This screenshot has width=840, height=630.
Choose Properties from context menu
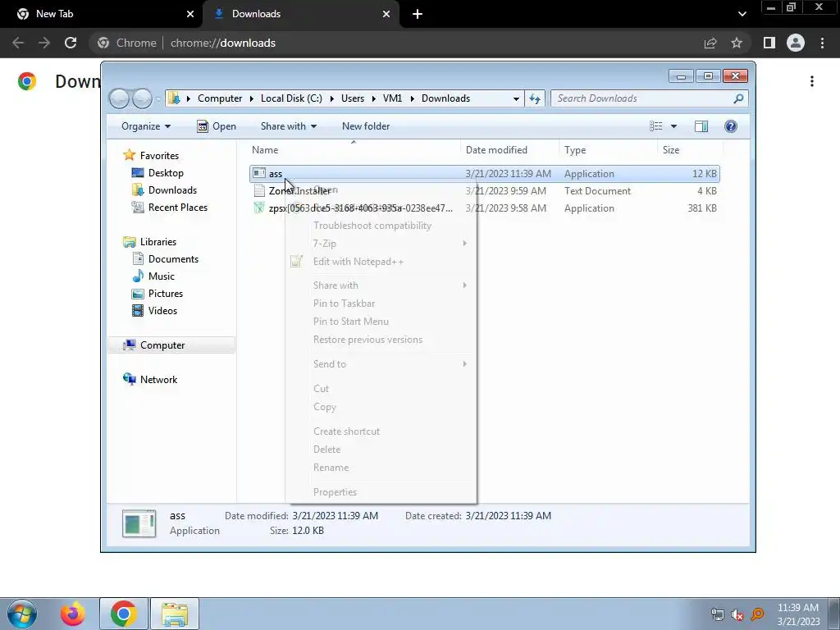[x=381, y=492]
